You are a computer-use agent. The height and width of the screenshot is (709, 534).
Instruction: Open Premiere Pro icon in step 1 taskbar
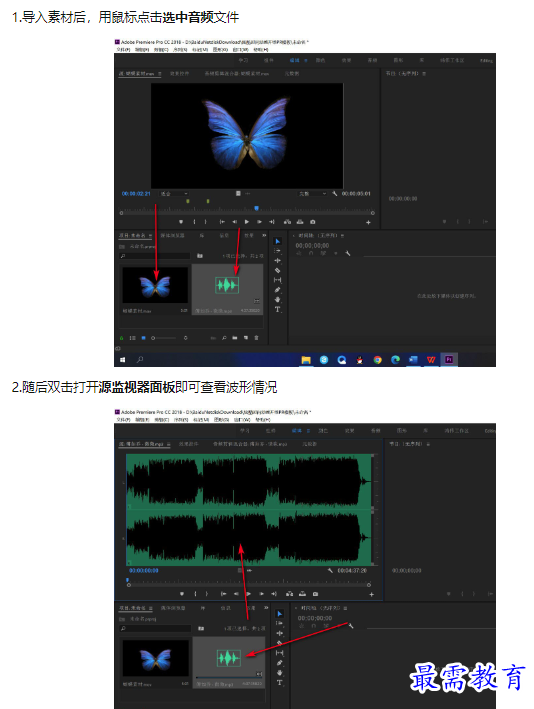tap(449, 359)
